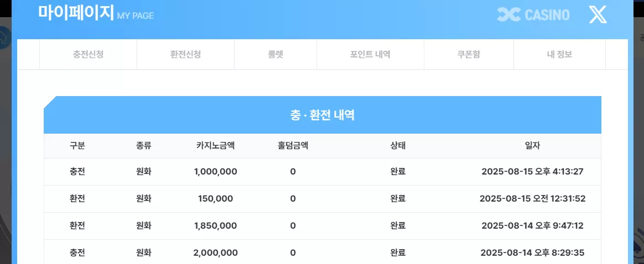Open the 환전신청 tab
The width and height of the screenshot is (644, 264).
tap(186, 55)
